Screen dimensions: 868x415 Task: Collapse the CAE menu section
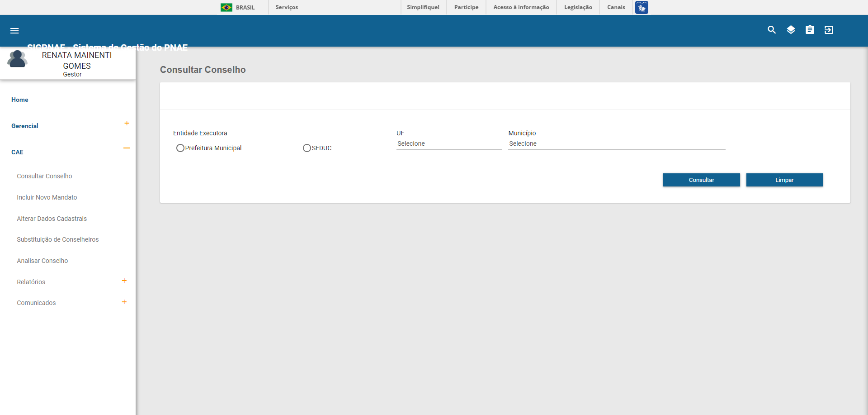tap(127, 148)
